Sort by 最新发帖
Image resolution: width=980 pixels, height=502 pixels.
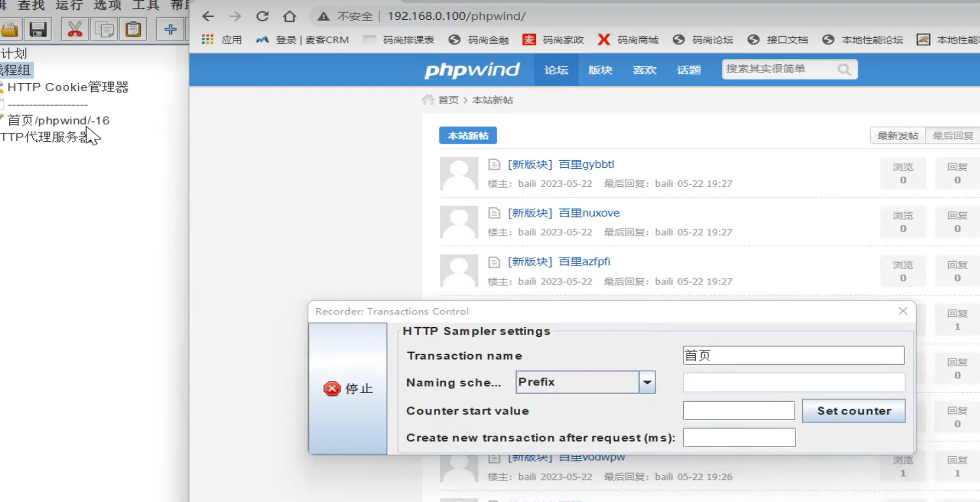coord(898,136)
